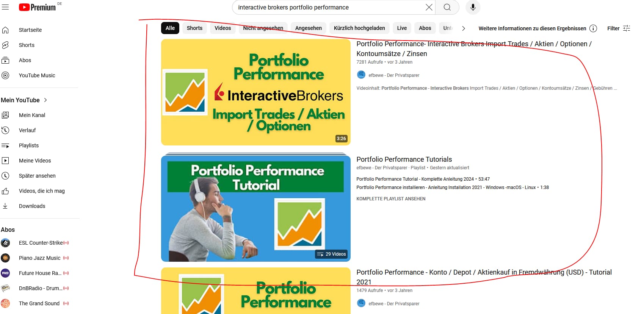Select the Abos filter chip

click(x=425, y=28)
